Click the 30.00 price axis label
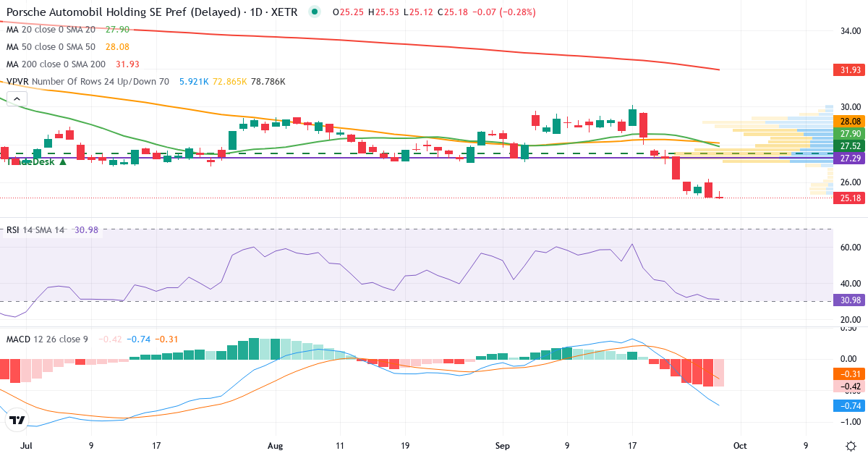 coord(850,106)
